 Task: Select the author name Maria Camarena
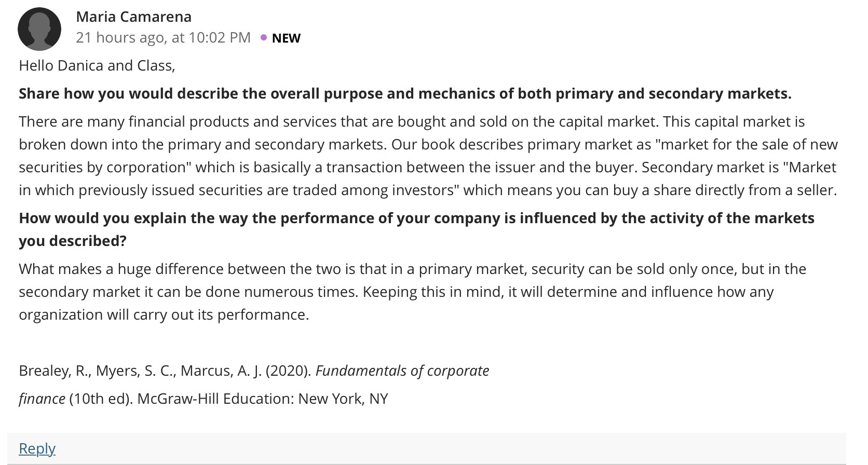click(x=134, y=17)
